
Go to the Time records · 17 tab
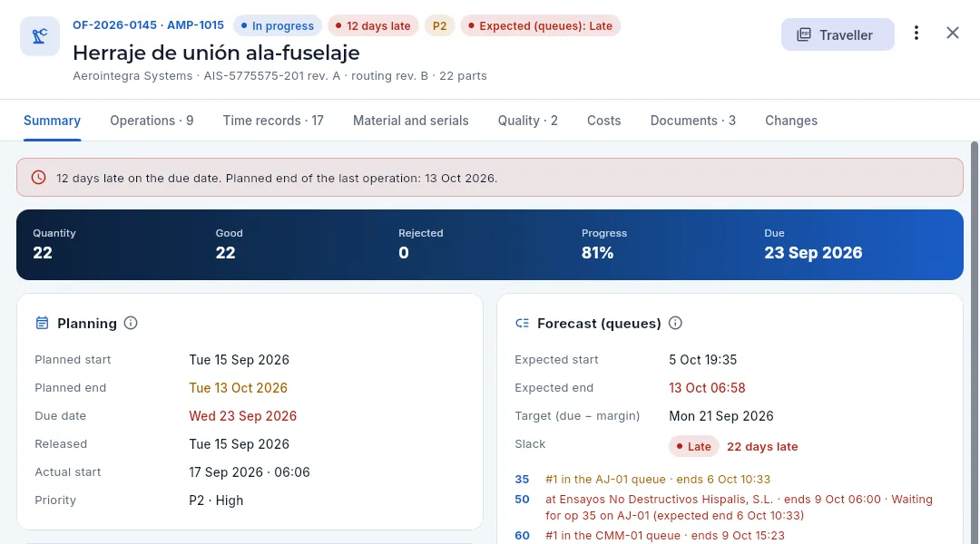pos(273,121)
